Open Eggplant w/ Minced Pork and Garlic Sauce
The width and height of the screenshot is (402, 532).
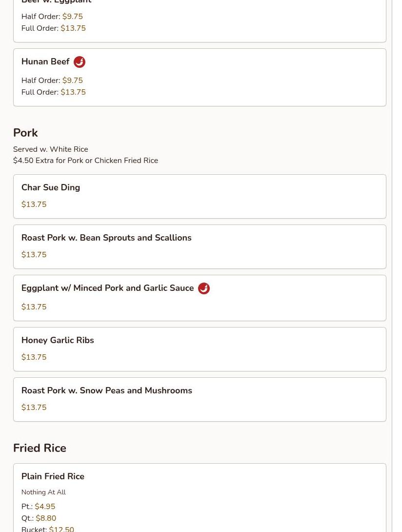(x=107, y=288)
